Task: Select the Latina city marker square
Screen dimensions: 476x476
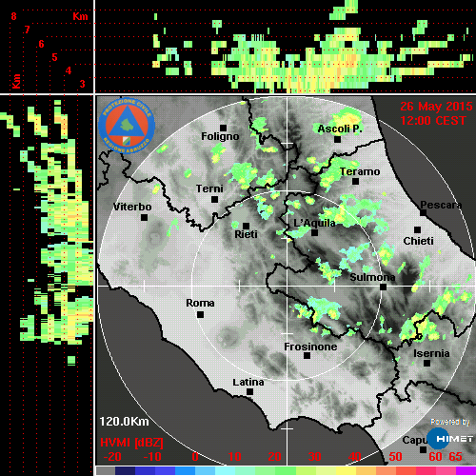Action: [x=249, y=391]
